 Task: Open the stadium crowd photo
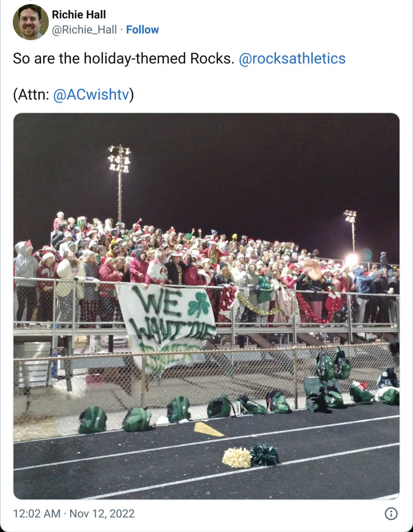tap(206, 306)
